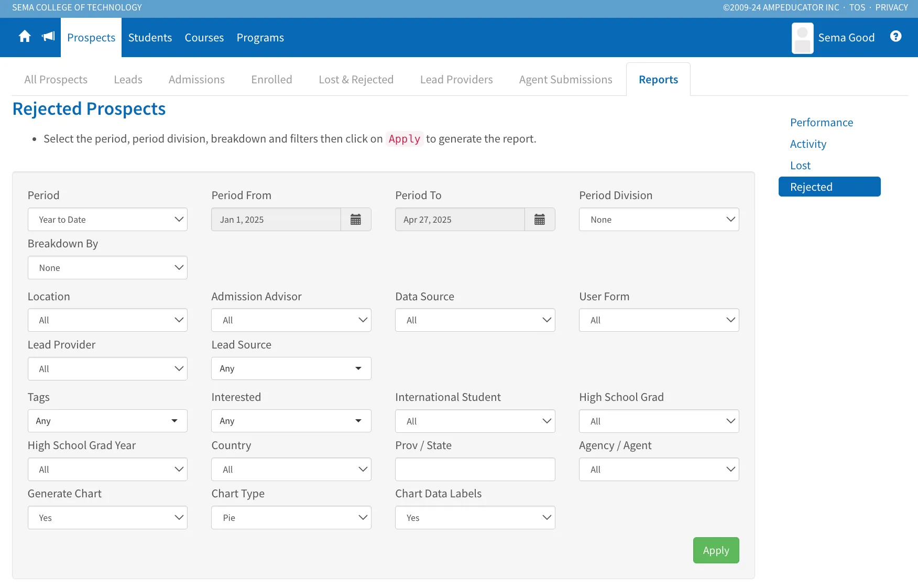Open the Lost report link
Image resolution: width=918 pixels, height=588 pixels.
pos(801,166)
